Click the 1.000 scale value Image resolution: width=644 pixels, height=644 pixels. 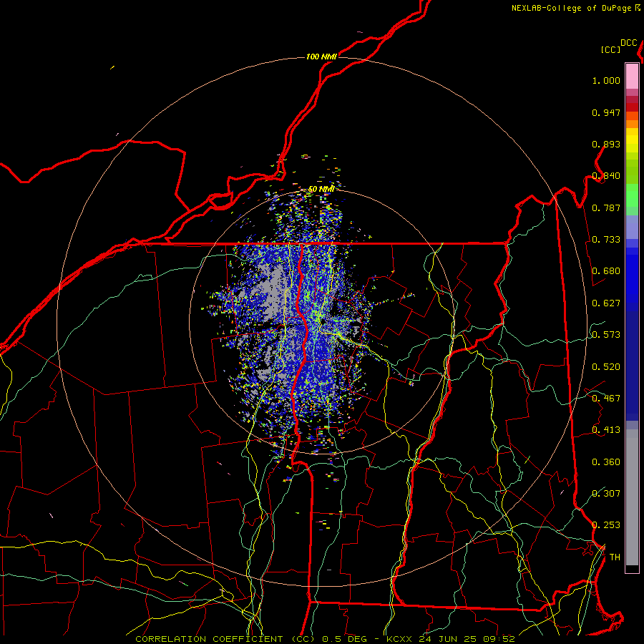click(606, 80)
